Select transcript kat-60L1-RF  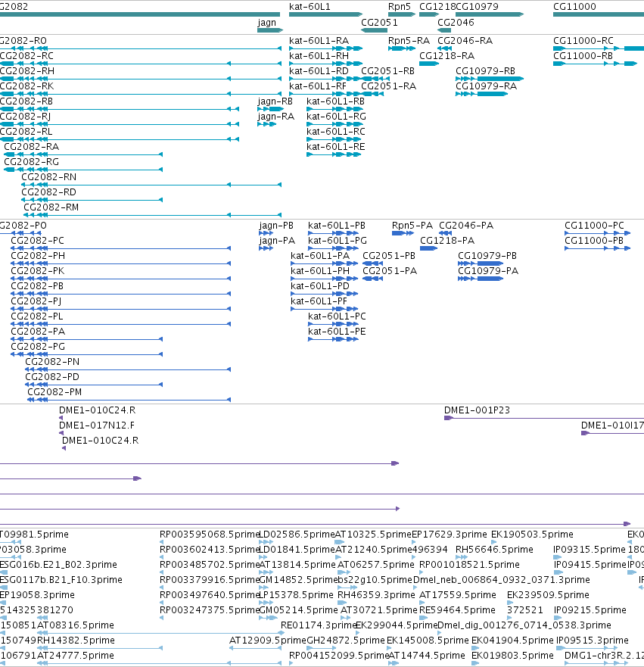(x=318, y=86)
